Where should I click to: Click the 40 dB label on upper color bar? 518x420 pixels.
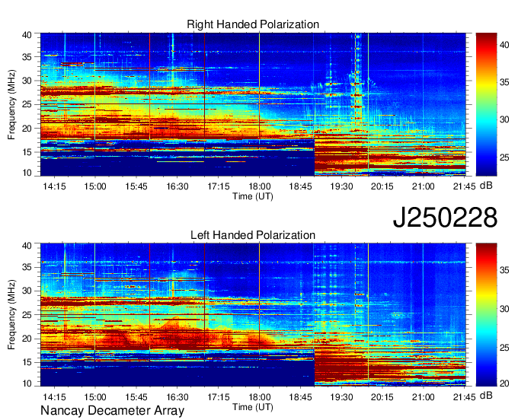click(x=504, y=45)
